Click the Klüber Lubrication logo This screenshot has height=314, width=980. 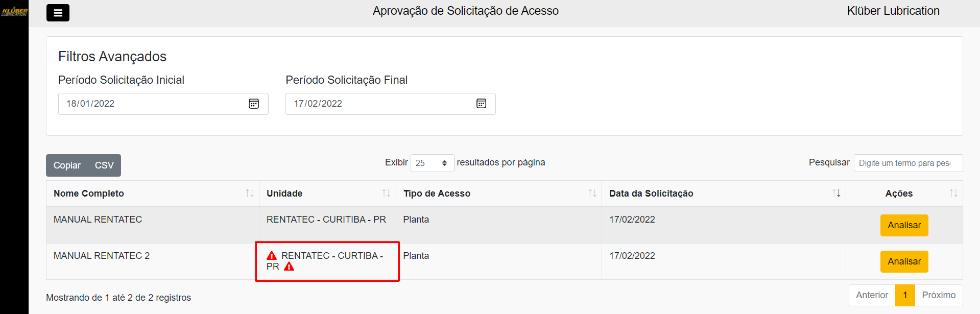[14, 11]
